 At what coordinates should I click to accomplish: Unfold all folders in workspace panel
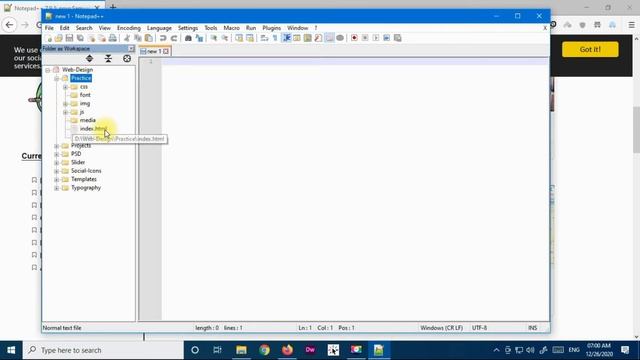pyautogui.click(x=89, y=59)
